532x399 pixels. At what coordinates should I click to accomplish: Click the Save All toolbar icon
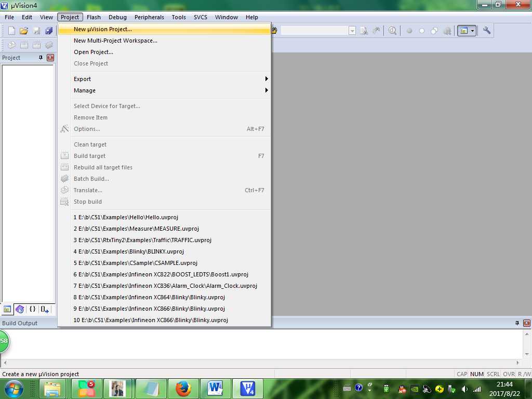point(49,31)
